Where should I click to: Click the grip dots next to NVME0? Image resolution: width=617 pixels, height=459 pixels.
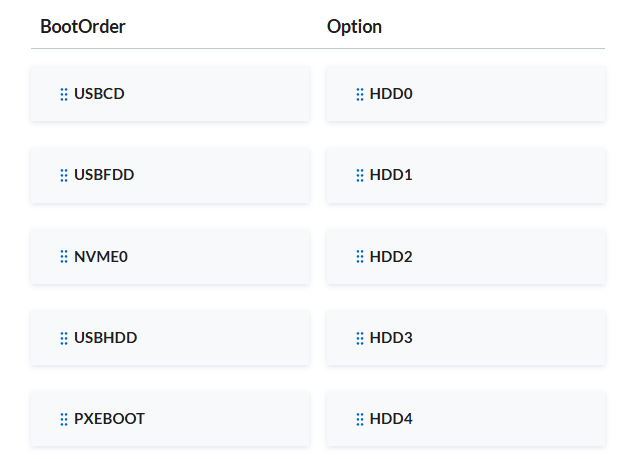[x=64, y=257]
